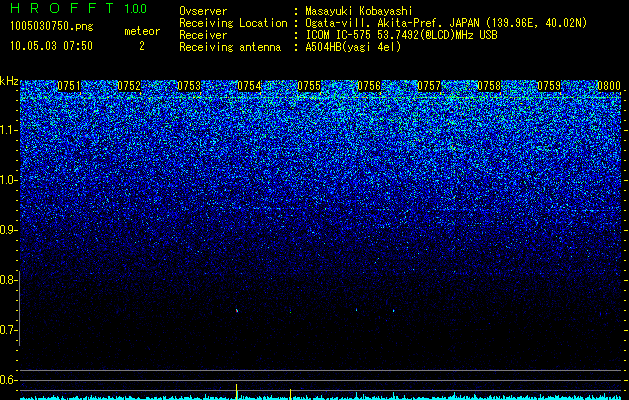Click the 0759 time marker
The height and width of the screenshot is (400, 629).
pos(549,86)
